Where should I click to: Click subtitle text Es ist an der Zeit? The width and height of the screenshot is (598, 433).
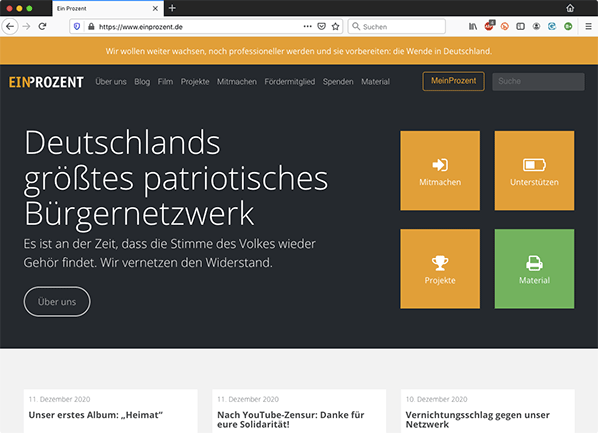coord(169,253)
